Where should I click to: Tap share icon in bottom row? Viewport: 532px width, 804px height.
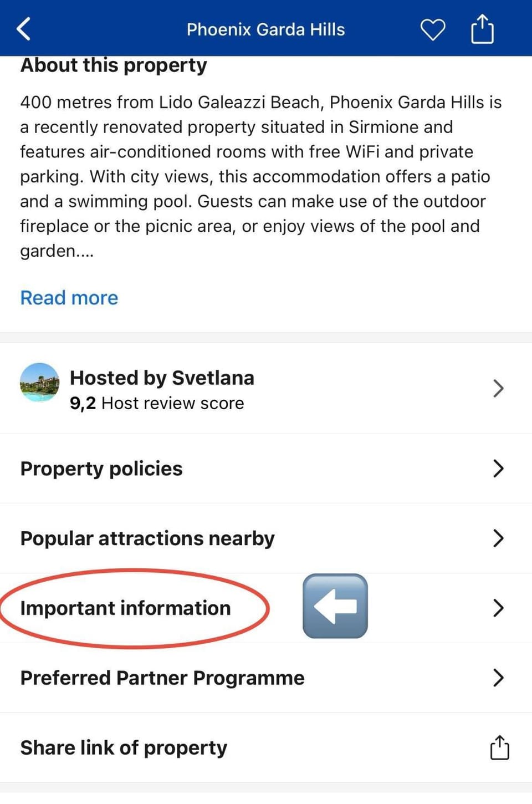point(499,747)
